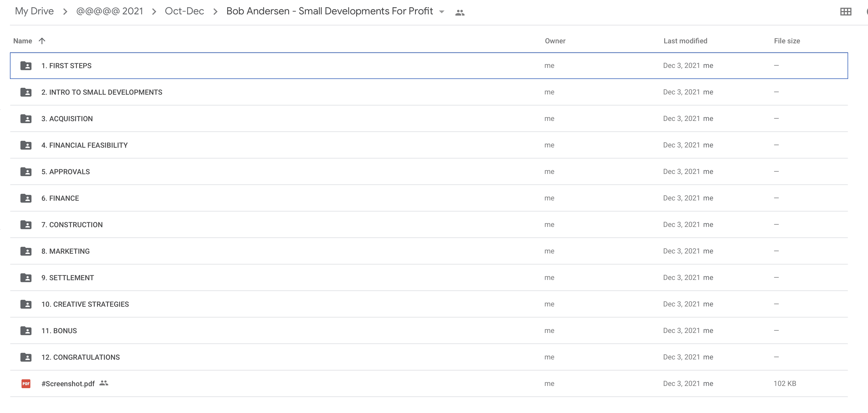Click the shared folder icon for CONSTRUCTION
This screenshot has height=413, width=868.
(26, 224)
